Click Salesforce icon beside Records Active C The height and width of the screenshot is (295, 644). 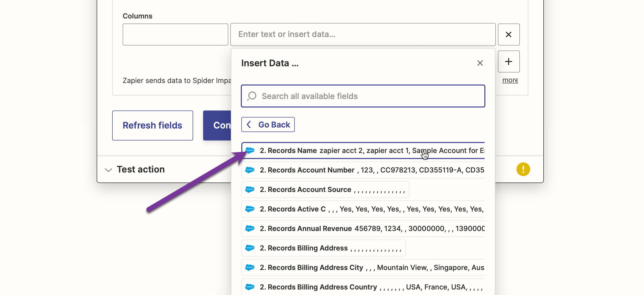pos(250,209)
